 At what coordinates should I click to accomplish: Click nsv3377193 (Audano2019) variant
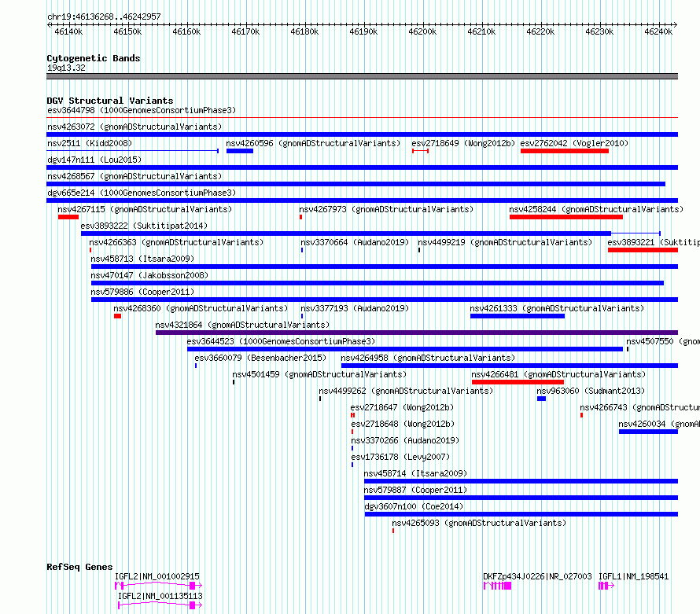[355, 308]
